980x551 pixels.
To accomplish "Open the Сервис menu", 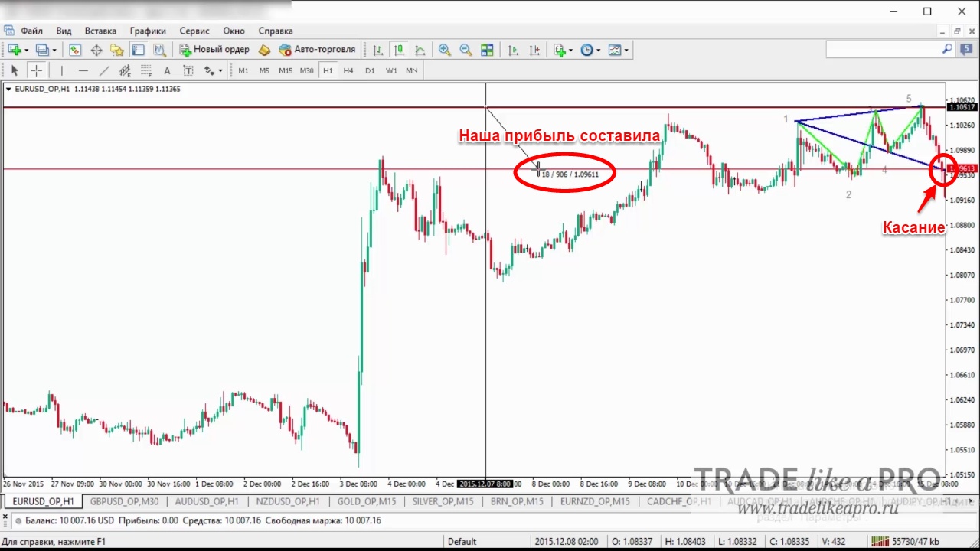I will 194,31.
